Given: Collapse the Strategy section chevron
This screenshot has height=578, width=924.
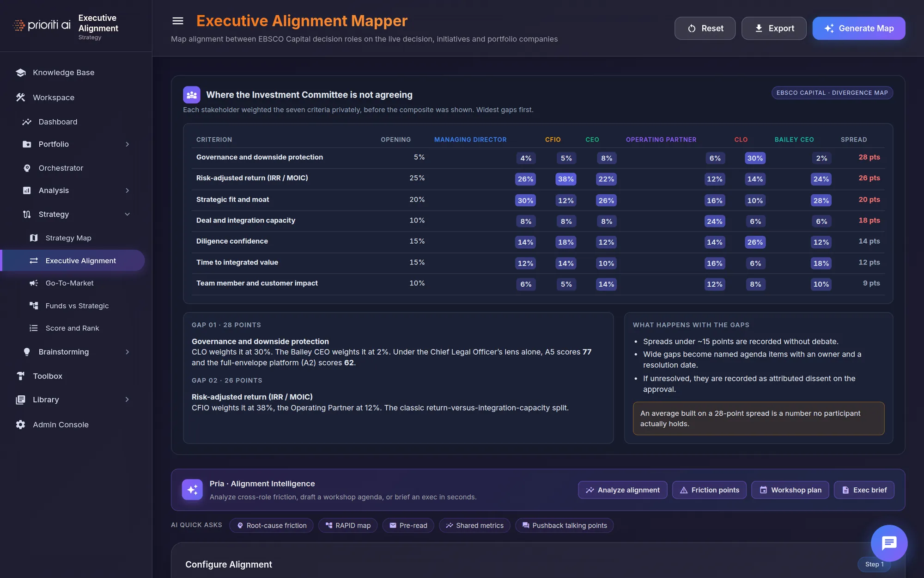Looking at the screenshot, I should 127,214.
